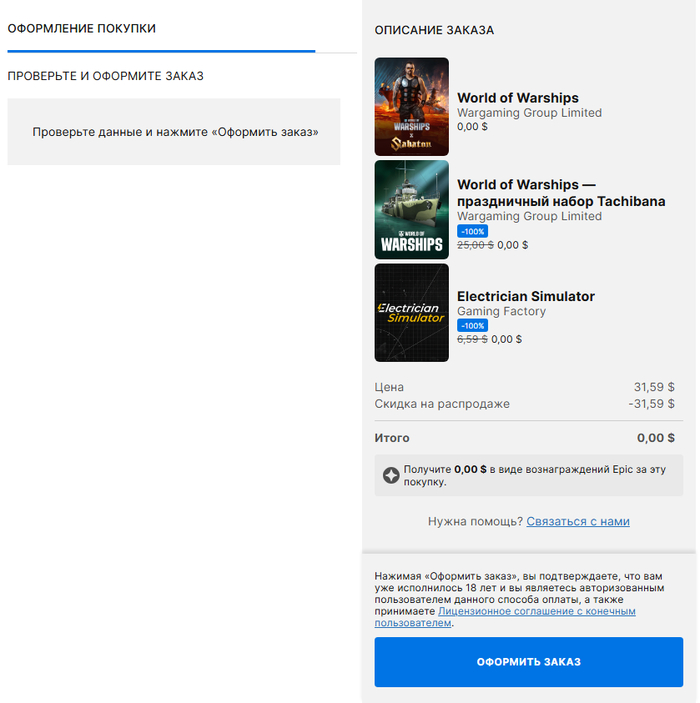Click the ОФОРМЛЕНИЕ ПОКУПКИ heading tab
Screen dimensions: 700x703
(82, 28)
